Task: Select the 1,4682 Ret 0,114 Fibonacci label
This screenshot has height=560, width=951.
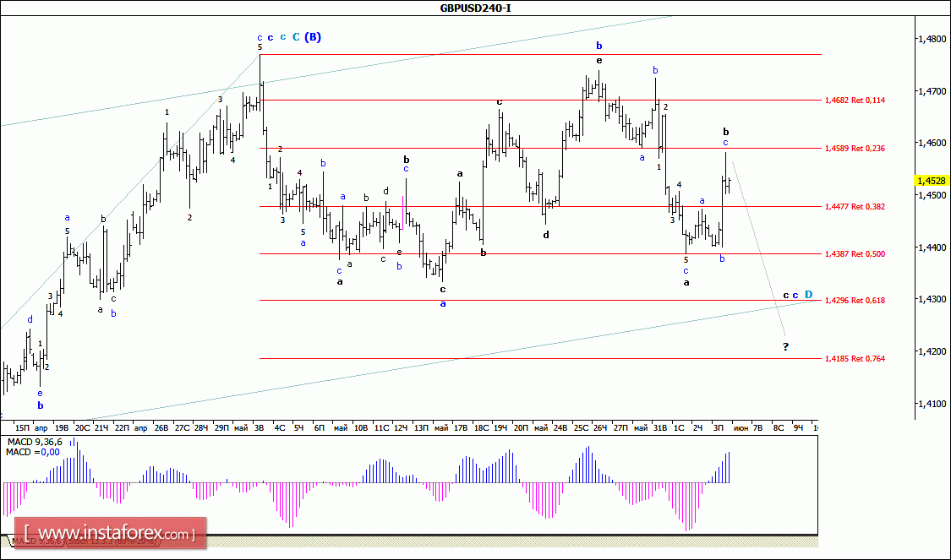Action: [x=854, y=101]
